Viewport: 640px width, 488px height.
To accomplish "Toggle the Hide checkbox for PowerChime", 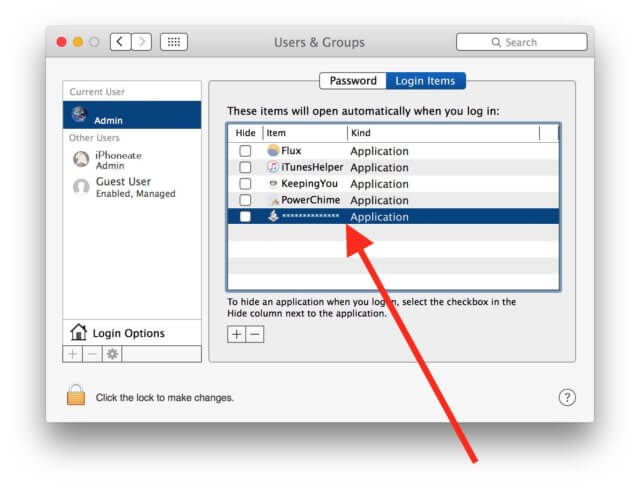I will click(x=245, y=200).
